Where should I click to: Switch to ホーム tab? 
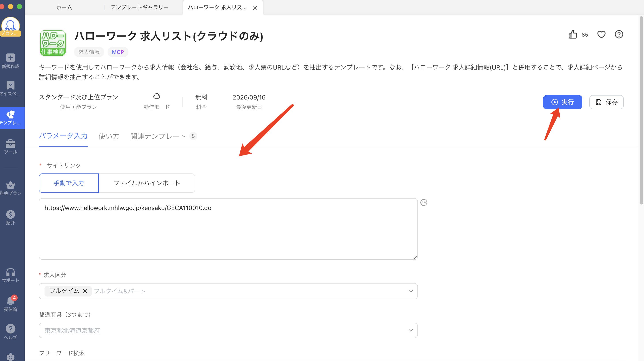(64, 7)
